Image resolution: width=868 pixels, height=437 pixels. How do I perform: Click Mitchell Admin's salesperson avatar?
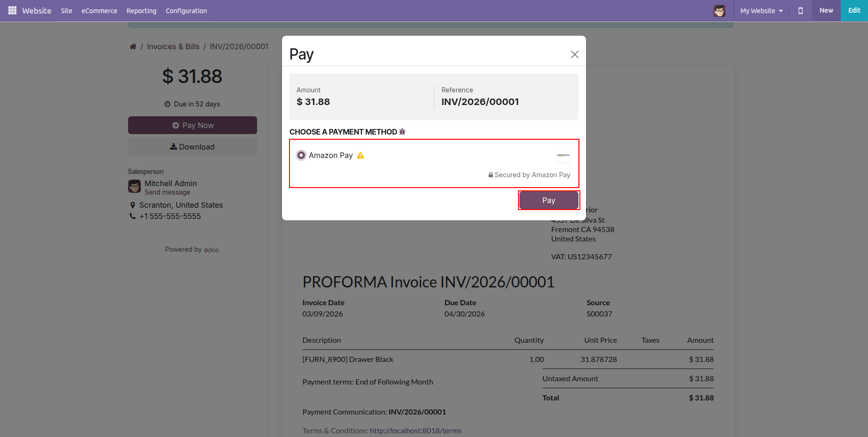pyautogui.click(x=135, y=187)
